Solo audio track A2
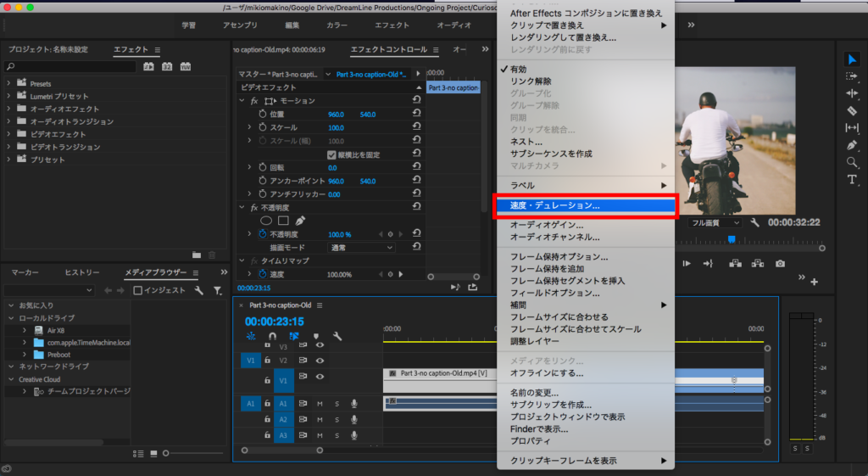This screenshot has height=476, width=868. pos(337,419)
